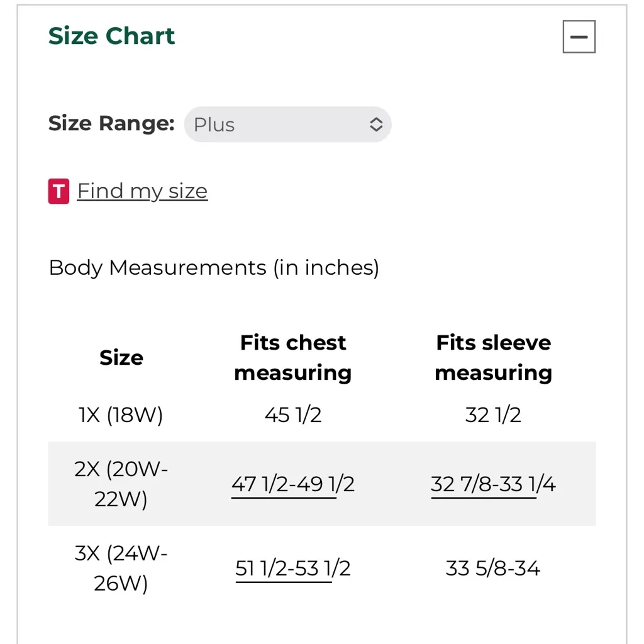Screen dimensions: 644x644
Task: Click the up-down chevron arrows in Size Range
Action: 375,125
